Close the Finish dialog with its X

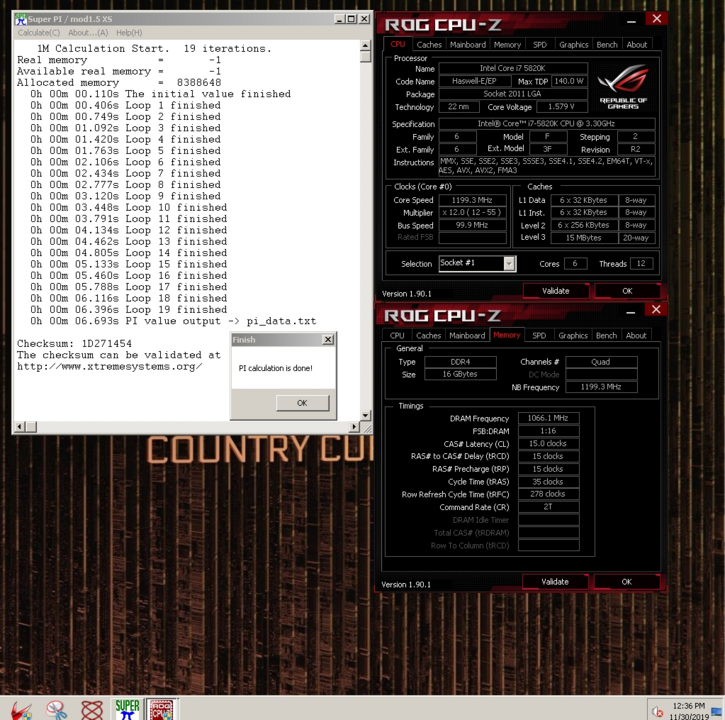(328, 339)
